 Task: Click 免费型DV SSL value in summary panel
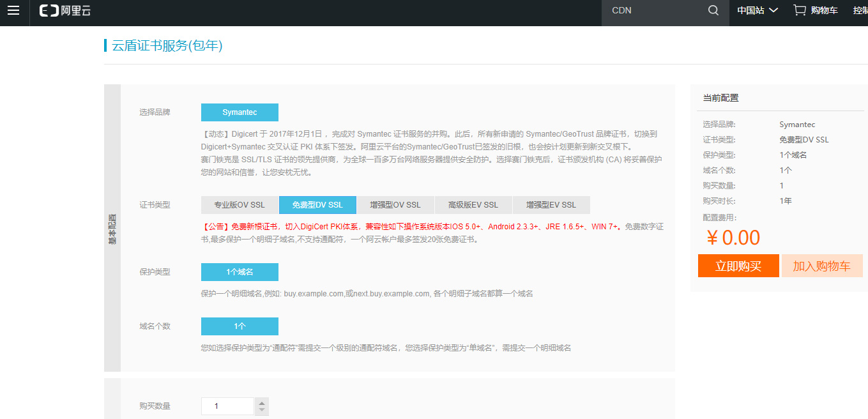tap(804, 140)
